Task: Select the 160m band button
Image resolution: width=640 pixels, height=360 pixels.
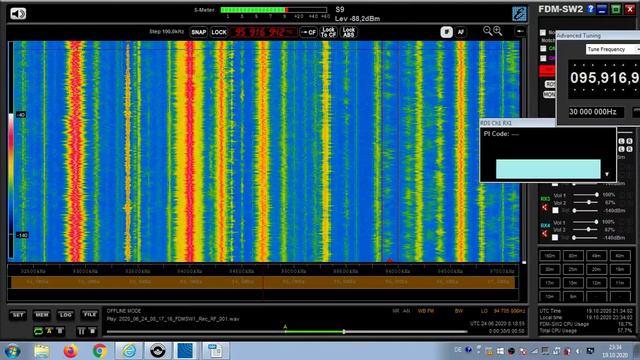Action: pyautogui.click(x=550, y=256)
